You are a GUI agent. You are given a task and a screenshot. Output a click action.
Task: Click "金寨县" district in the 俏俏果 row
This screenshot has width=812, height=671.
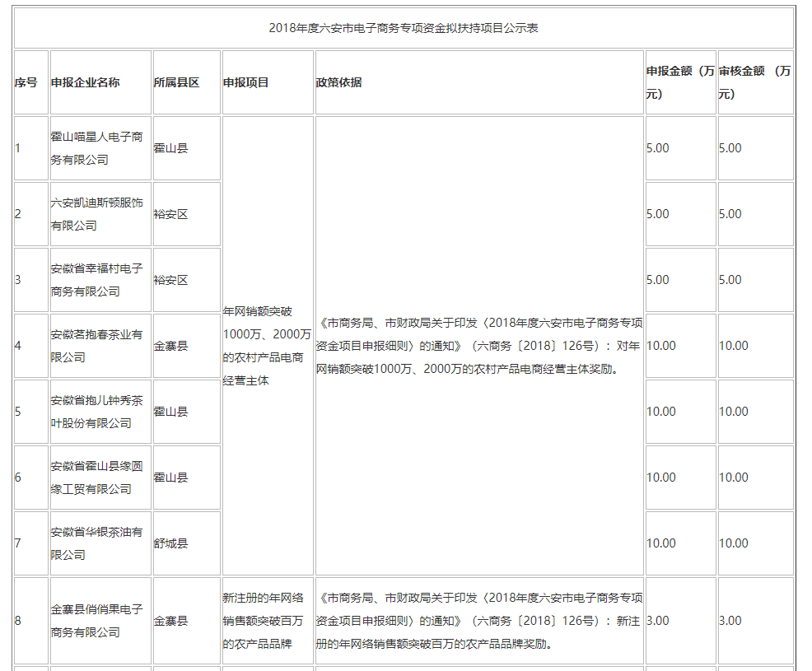(x=171, y=621)
